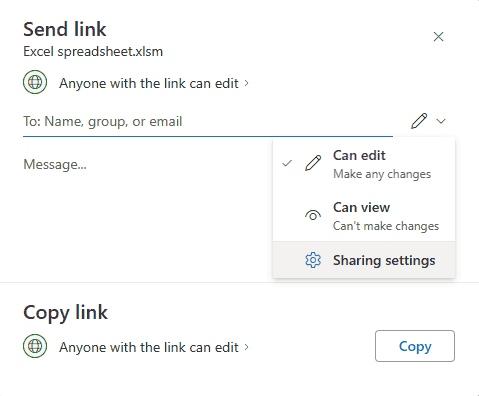Screen dimensions: 479x396
Task: Open Copy link's 'Anyone with the link can edit' settings
Action: [149, 347]
